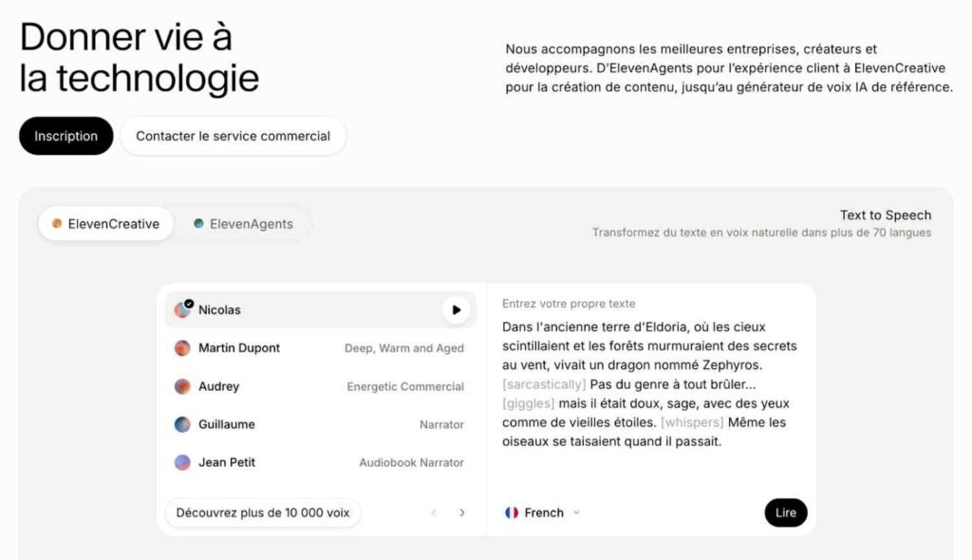Click Martin Dupont's avatar icon
972x560 pixels.
pos(182,348)
